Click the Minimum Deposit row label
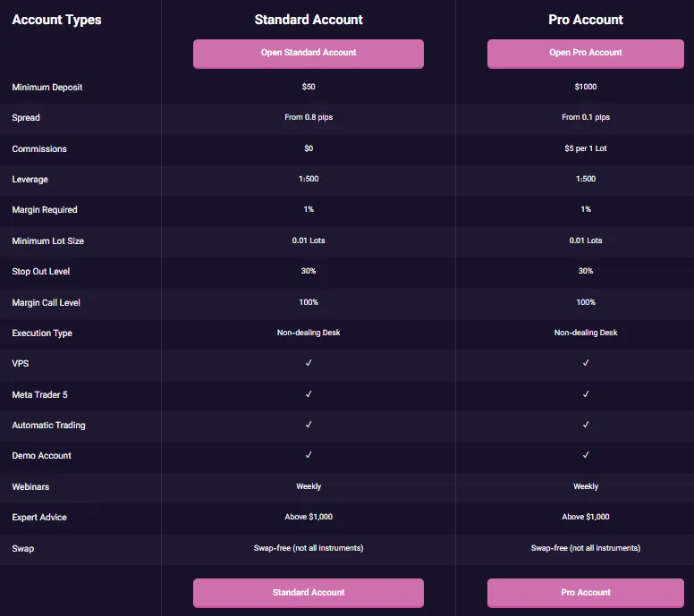This screenshot has width=694, height=616. tap(47, 88)
